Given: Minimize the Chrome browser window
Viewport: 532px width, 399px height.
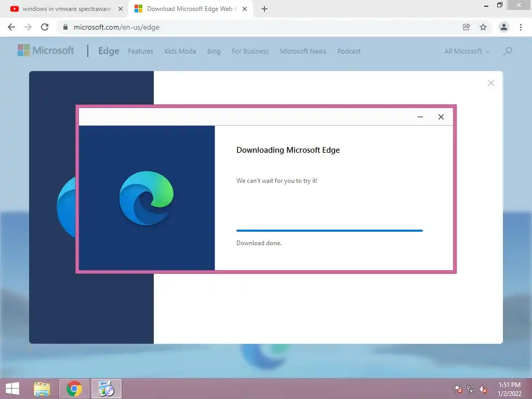Looking at the screenshot, I should [x=486, y=6].
